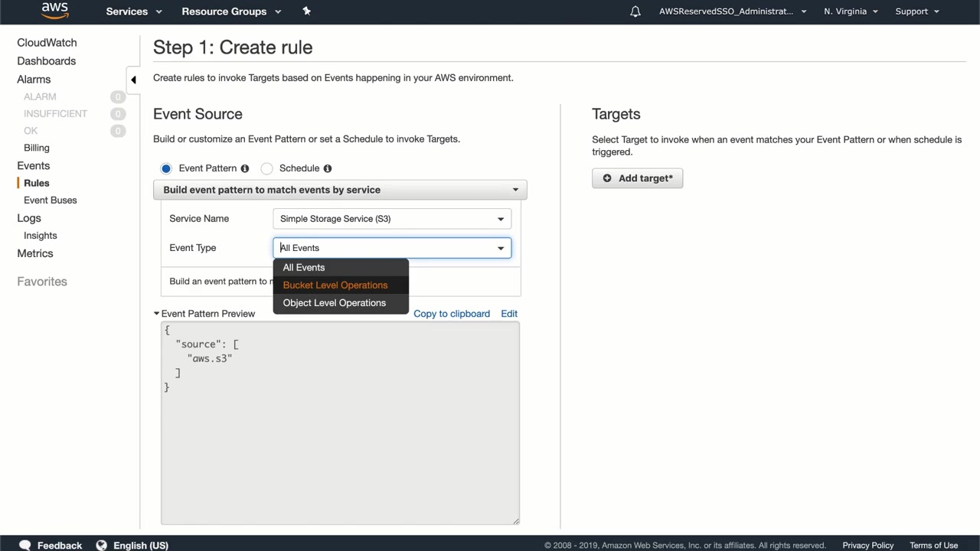Select the Event Pattern radio button

[166, 168]
